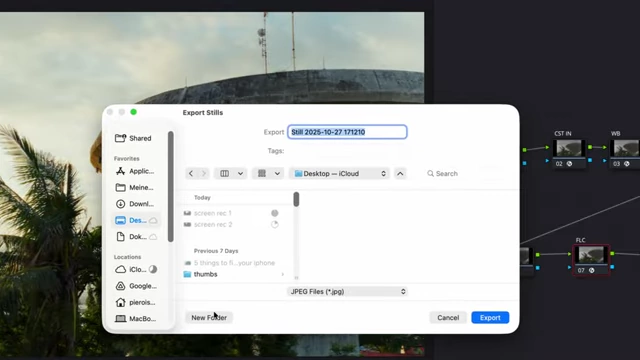
Task: Select the '5 things to fi...your iphone' file
Action: point(235,263)
